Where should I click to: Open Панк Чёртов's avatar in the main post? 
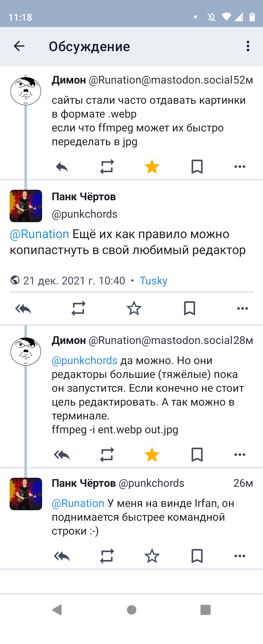pyautogui.click(x=26, y=206)
